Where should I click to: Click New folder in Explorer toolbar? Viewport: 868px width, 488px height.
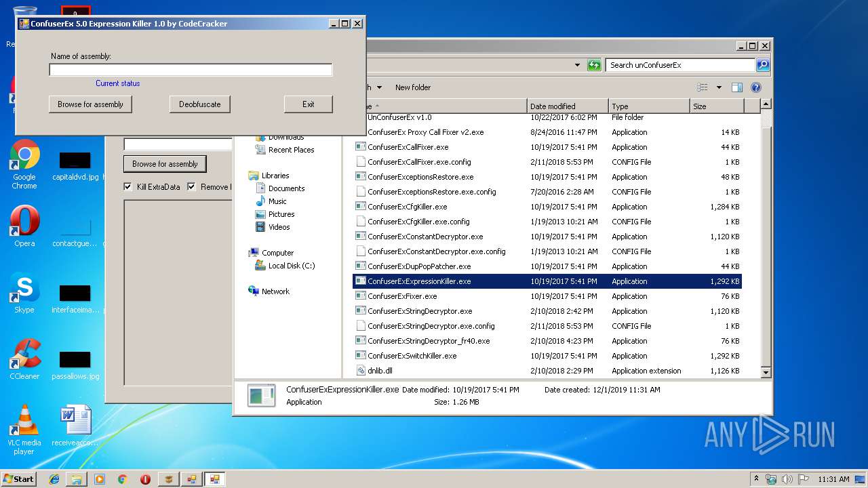(x=413, y=87)
